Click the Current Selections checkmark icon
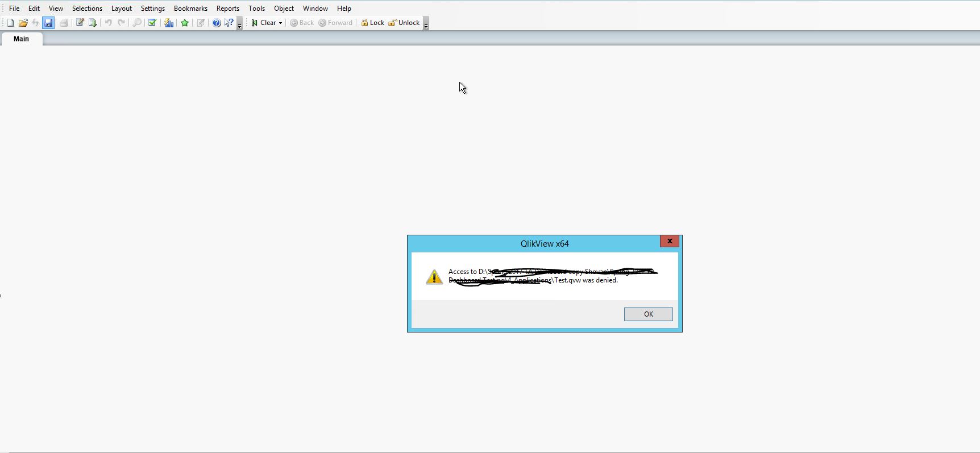Image resolution: width=980 pixels, height=453 pixels. click(152, 23)
